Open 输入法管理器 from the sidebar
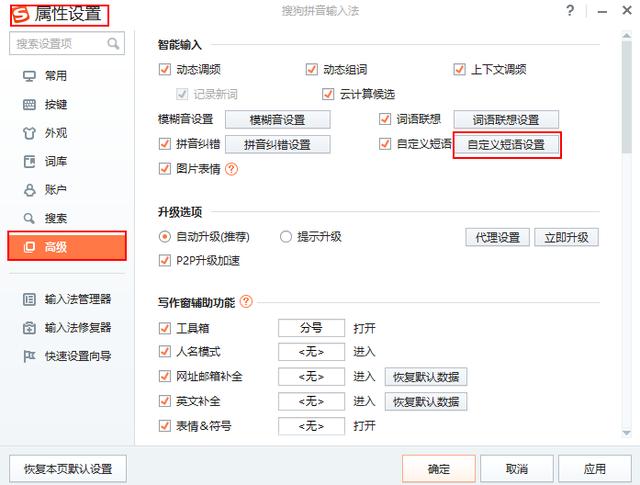The height and width of the screenshot is (485, 640). (67, 299)
